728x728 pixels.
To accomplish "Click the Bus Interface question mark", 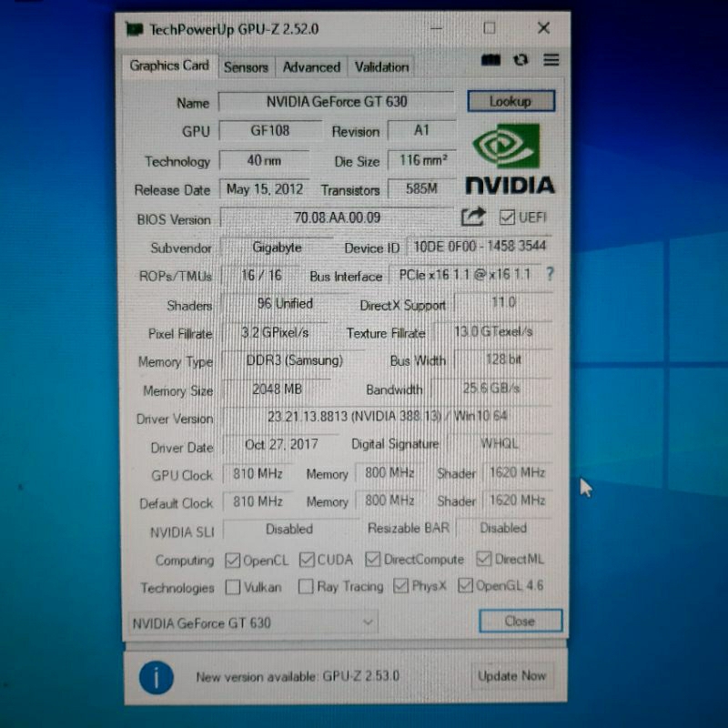I will tap(550, 274).
